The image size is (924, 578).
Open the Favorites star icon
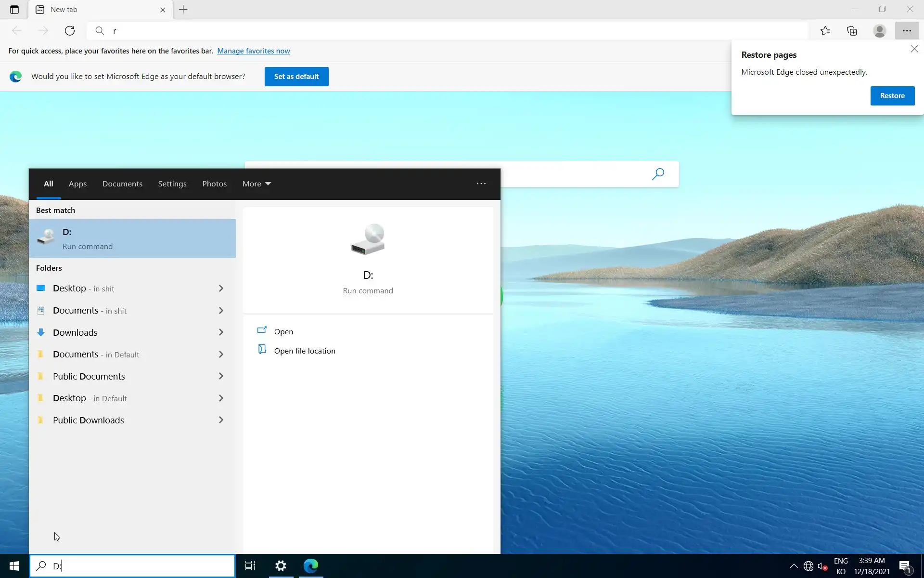click(x=825, y=31)
